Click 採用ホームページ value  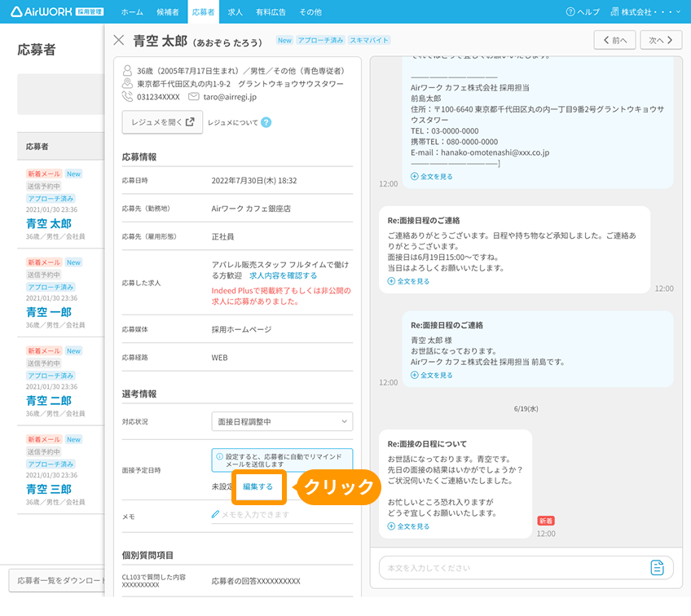click(241, 329)
